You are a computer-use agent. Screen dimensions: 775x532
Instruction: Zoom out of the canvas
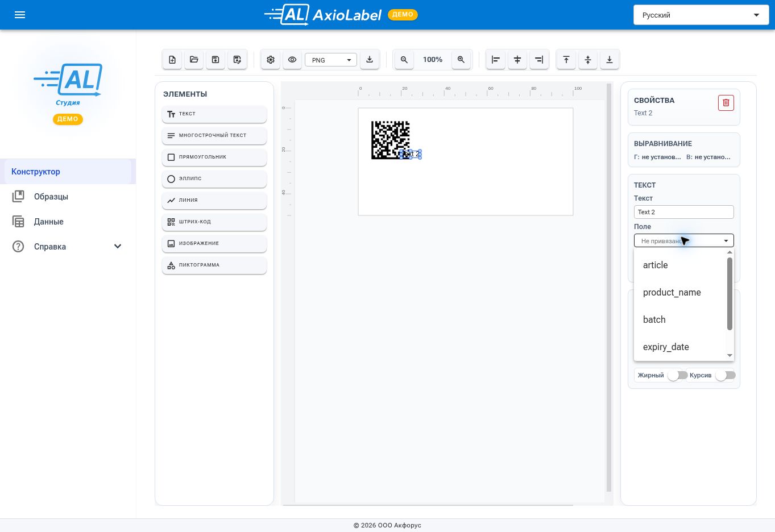tap(404, 60)
